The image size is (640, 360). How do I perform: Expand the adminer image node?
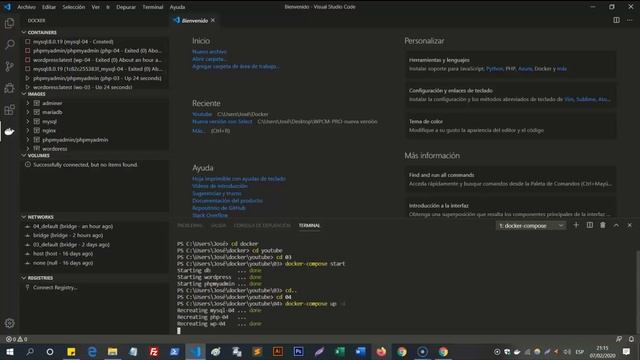pyautogui.click(x=28, y=103)
